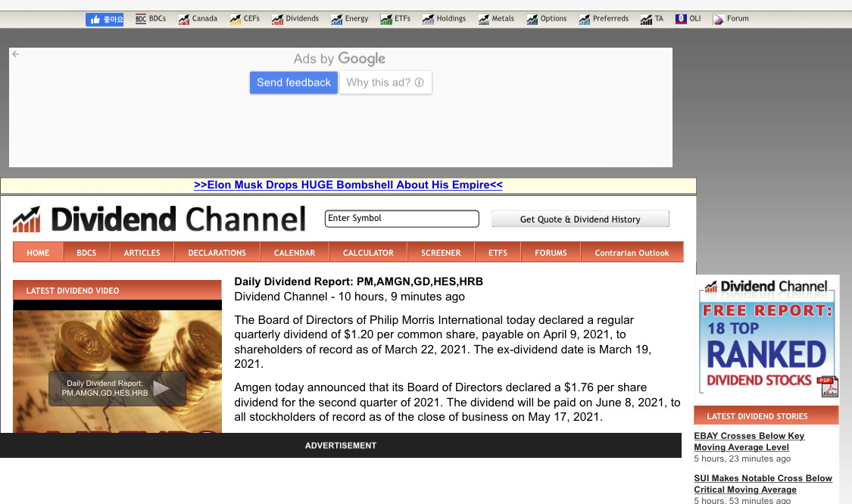Screen dimensions: 852x504
Task: Click the Forum icon in top bar
Action: (x=719, y=20)
